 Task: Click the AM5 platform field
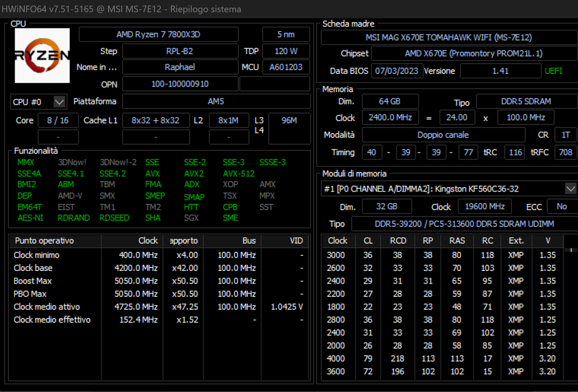click(x=216, y=101)
